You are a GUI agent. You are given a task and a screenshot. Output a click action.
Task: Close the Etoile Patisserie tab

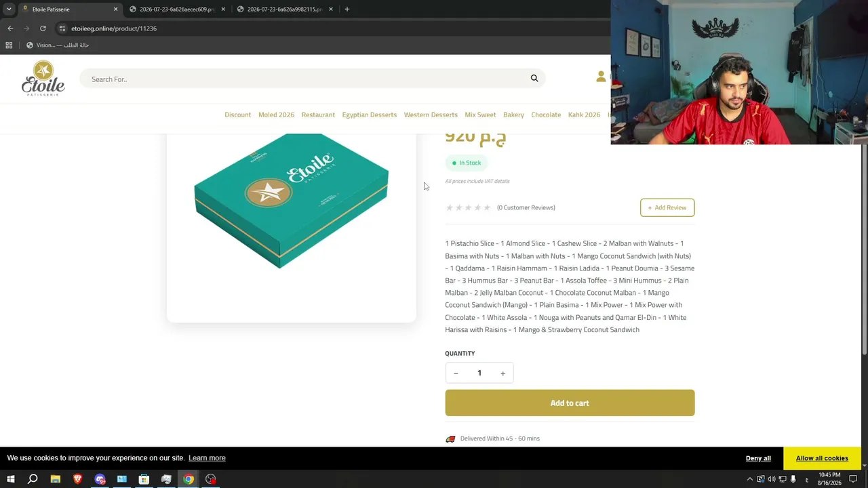click(115, 9)
